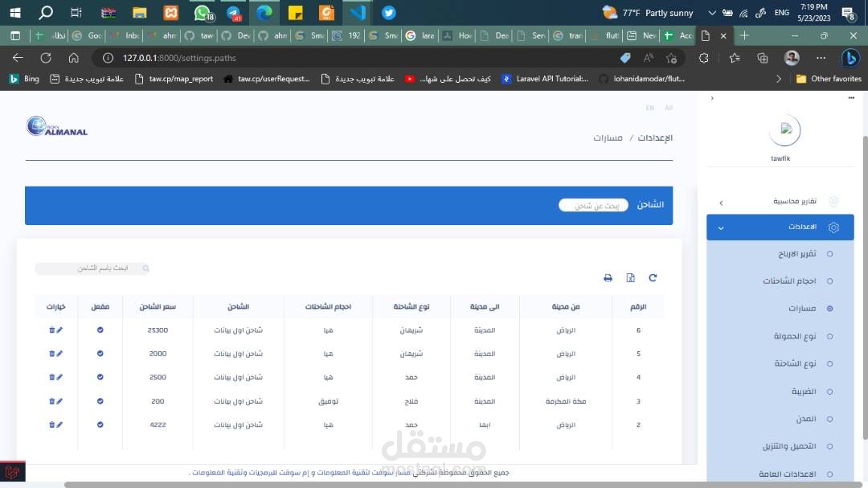The image size is (868, 488).
Task: Expand the تقارير محاسبية sidebar section
Action: [780, 201]
